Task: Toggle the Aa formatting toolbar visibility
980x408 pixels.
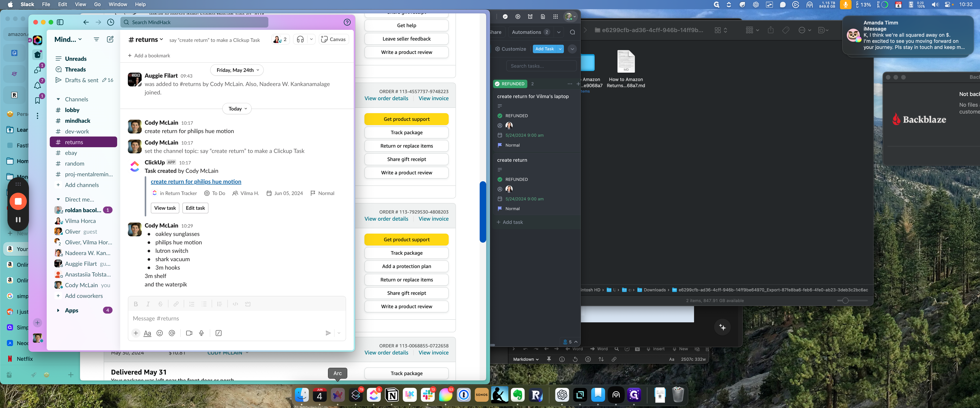Action: (148, 333)
